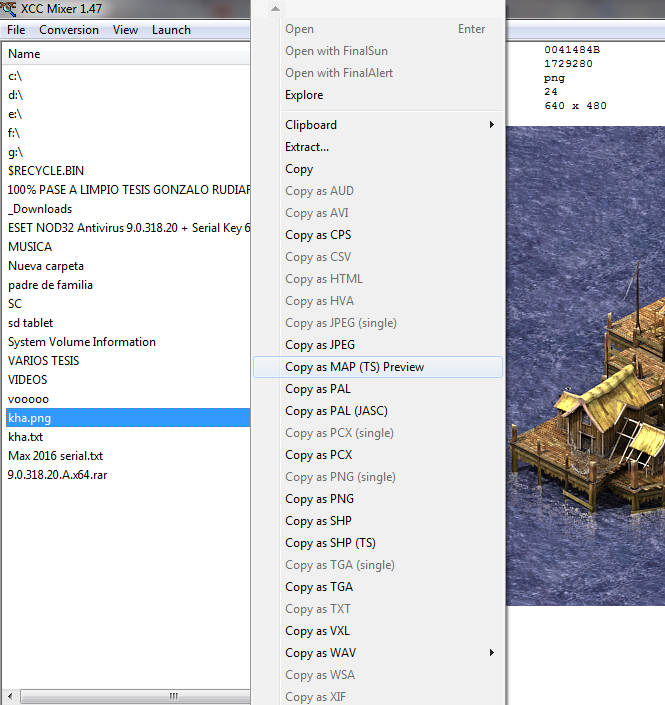Choose Copy as JPEG
This screenshot has height=705, width=665.
pos(378,345)
